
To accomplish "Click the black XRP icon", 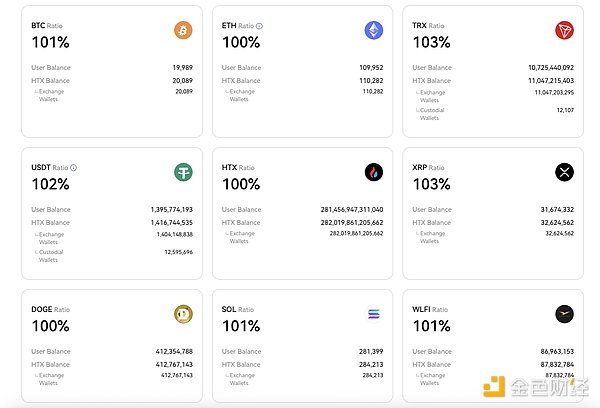I will click(x=564, y=172).
